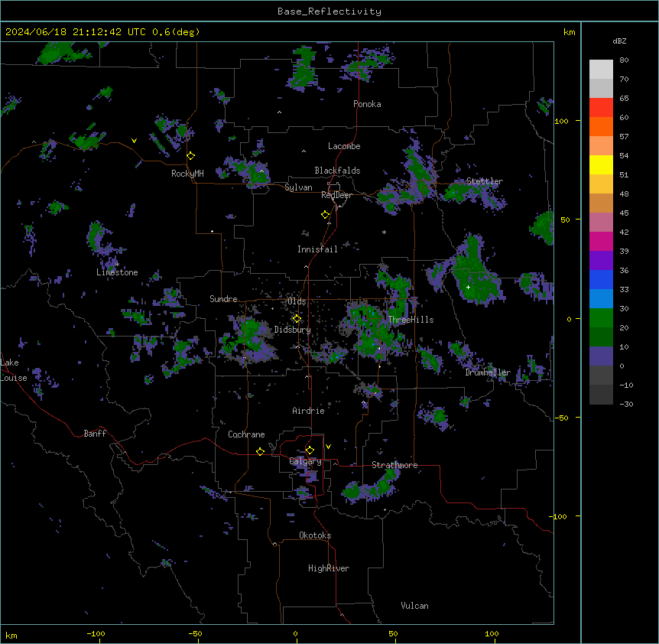659x644 pixels.
Task: Click the white plus marker in the storm north of Drumheller
Action: pyautogui.click(x=468, y=287)
